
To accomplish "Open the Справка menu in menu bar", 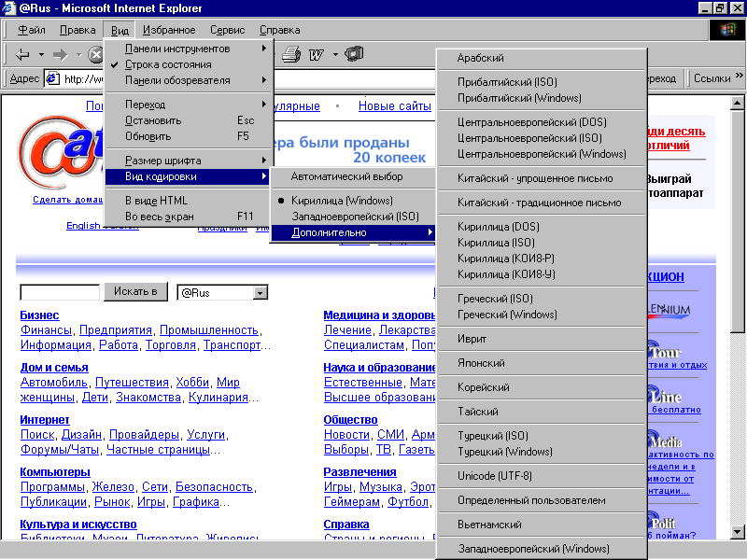I will (x=279, y=30).
